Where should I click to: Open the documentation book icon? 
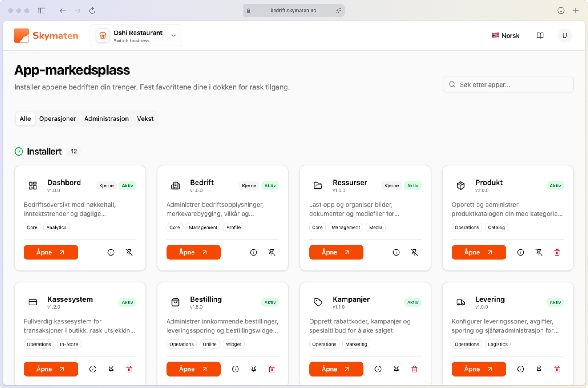[540, 36]
